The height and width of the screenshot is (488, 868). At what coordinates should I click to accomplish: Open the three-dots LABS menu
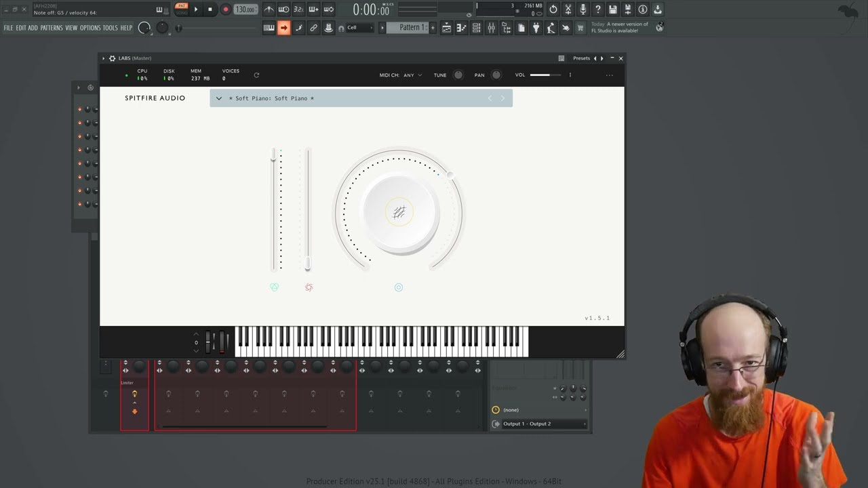610,75
